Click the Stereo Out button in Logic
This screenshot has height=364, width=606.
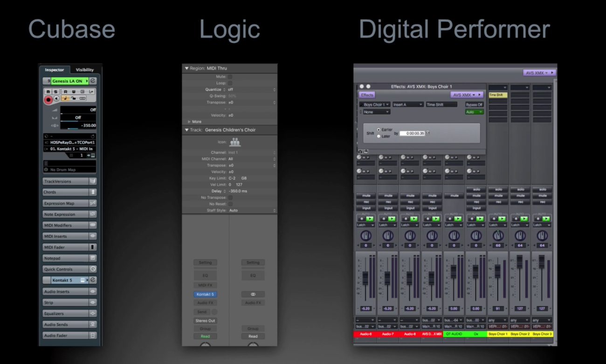click(x=205, y=321)
